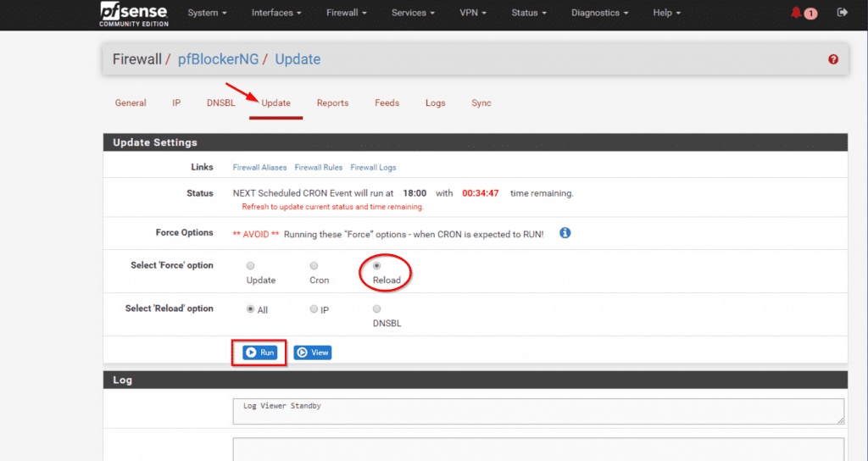
Task: Click the blue info icon beside Force Options
Action: click(565, 233)
